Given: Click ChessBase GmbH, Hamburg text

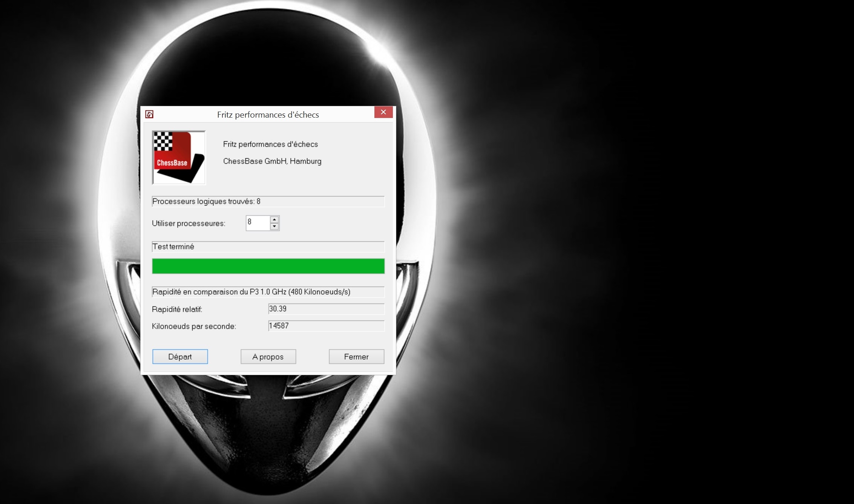Looking at the screenshot, I should pyautogui.click(x=272, y=161).
